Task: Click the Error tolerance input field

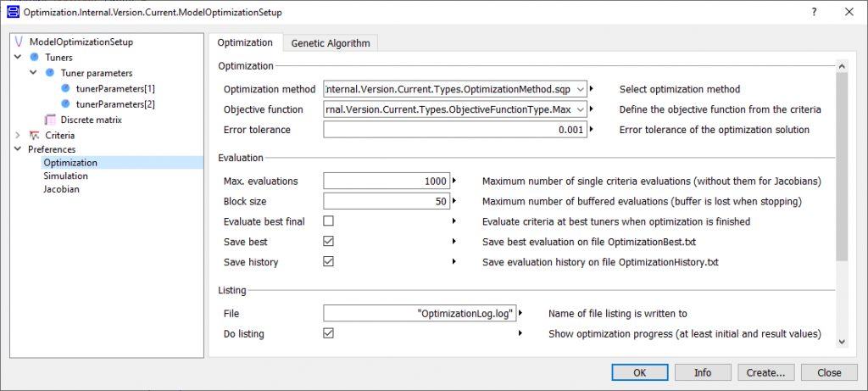Action: tap(455, 130)
